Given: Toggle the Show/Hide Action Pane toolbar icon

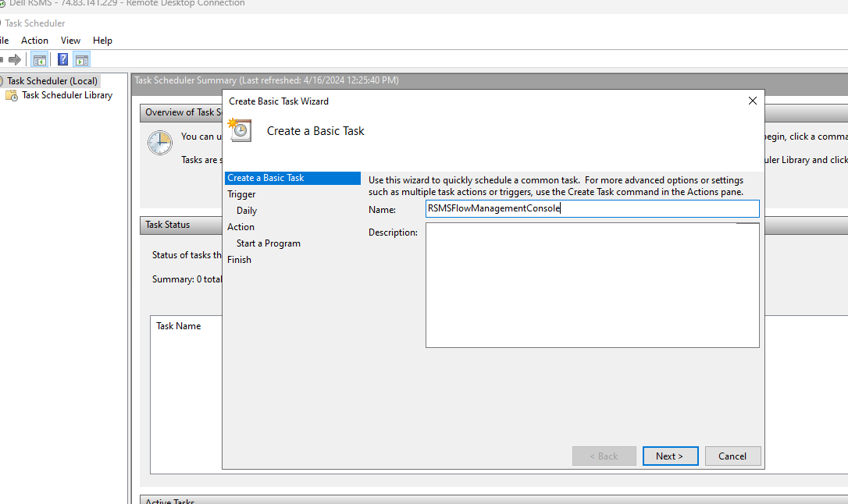Looking at the screenshot, I should (x=82, y=59).
